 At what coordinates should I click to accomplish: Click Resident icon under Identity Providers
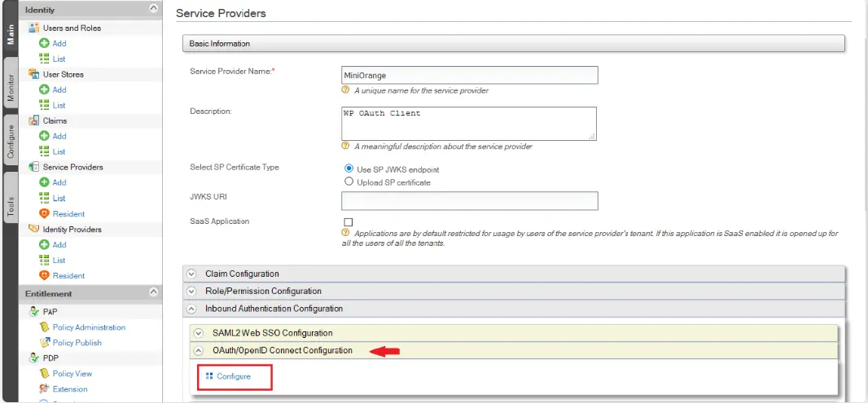pyautogui.click(x=44, y=276)
